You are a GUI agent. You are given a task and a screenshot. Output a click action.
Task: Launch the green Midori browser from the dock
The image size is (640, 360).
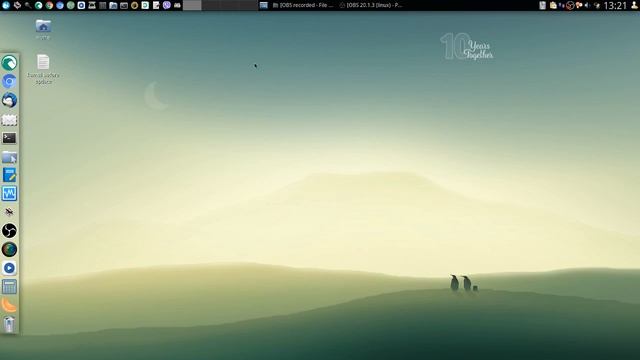pos(9,63)
